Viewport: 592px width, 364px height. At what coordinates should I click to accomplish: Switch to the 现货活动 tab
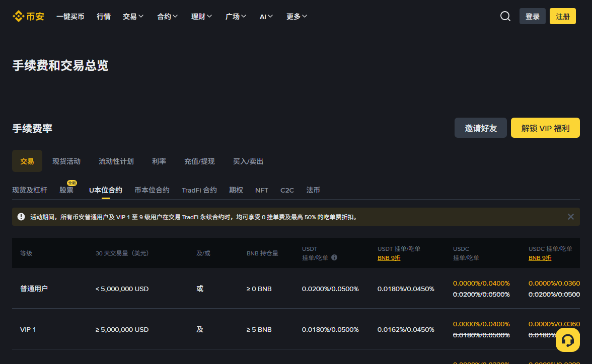tap(66, 161)
